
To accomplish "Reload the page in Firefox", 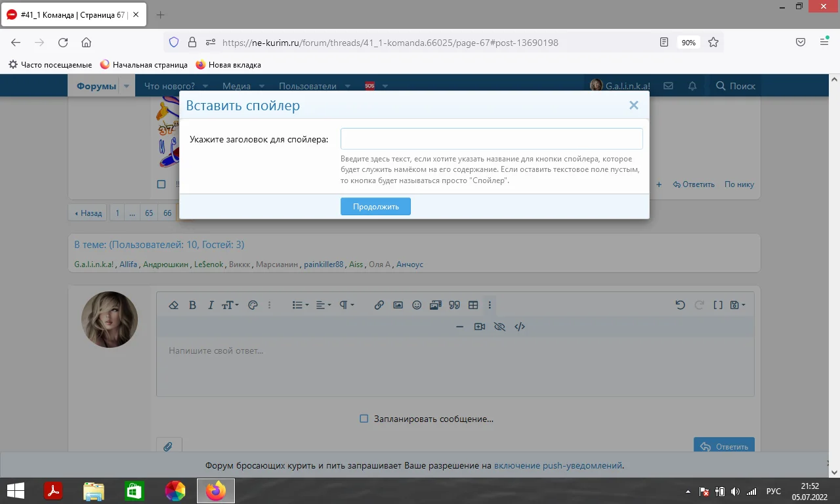I will click(63, 43).
